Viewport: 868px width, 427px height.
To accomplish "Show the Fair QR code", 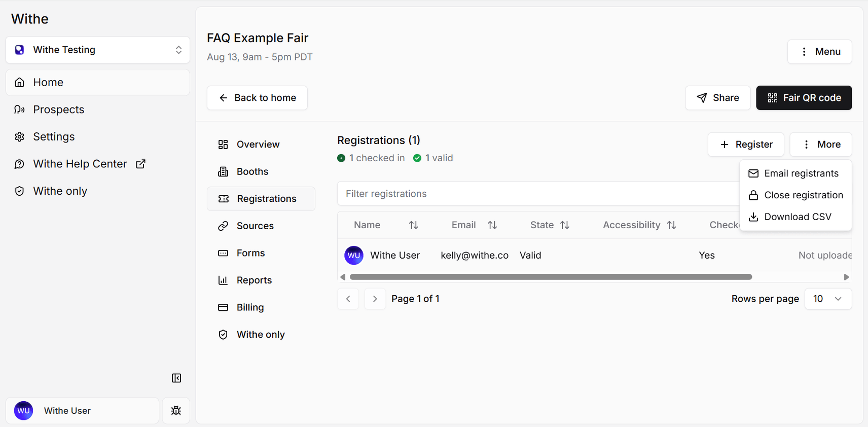I will [804, 98].
